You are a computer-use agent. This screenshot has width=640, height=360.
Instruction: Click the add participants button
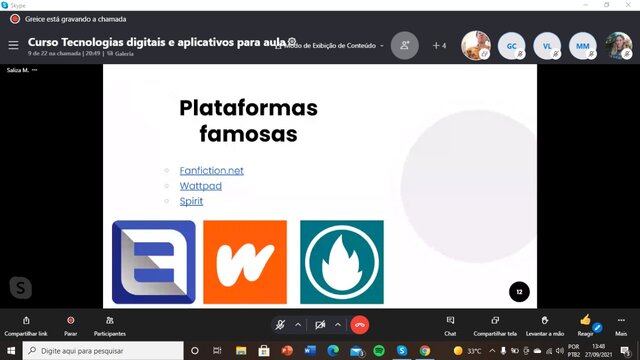tap(404, 45)
